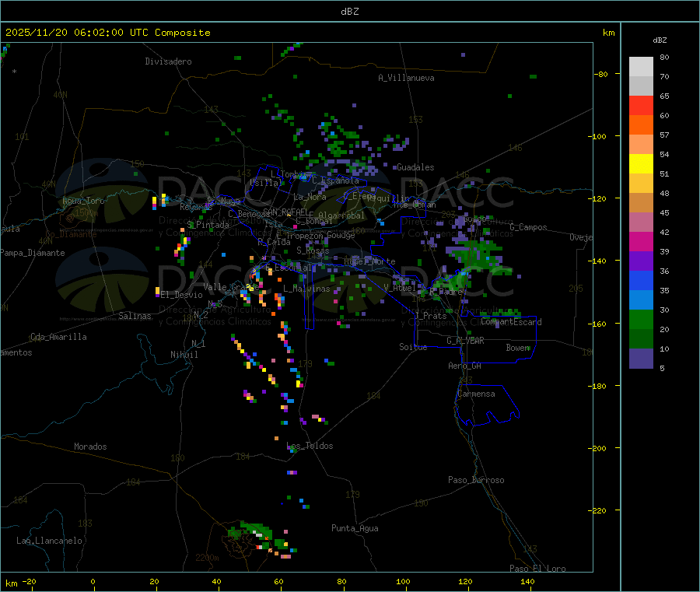Pick the bright green legend swatch above 20

click(641, 319)
